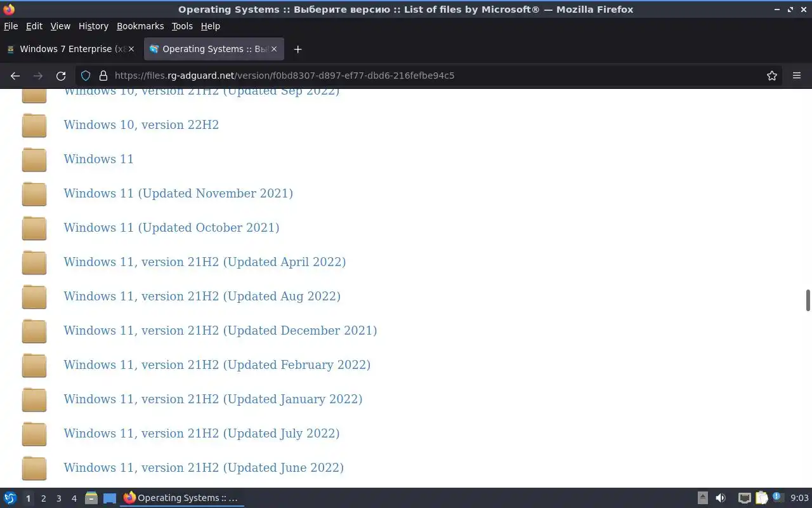Click the show desktop icon in taskbar
This screenshot has width=812, height=508.
[x=110, y=498]
